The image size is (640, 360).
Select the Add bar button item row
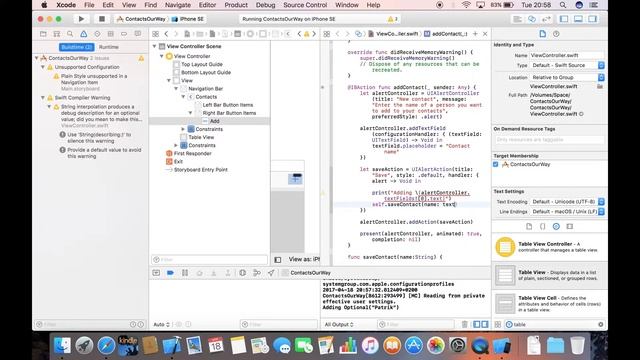click(210, 121)
